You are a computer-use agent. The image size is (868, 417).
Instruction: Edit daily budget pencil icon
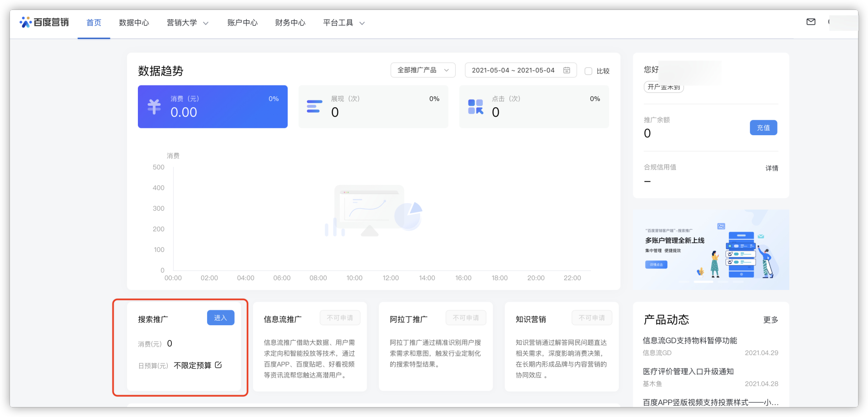[x=218, y=365]
